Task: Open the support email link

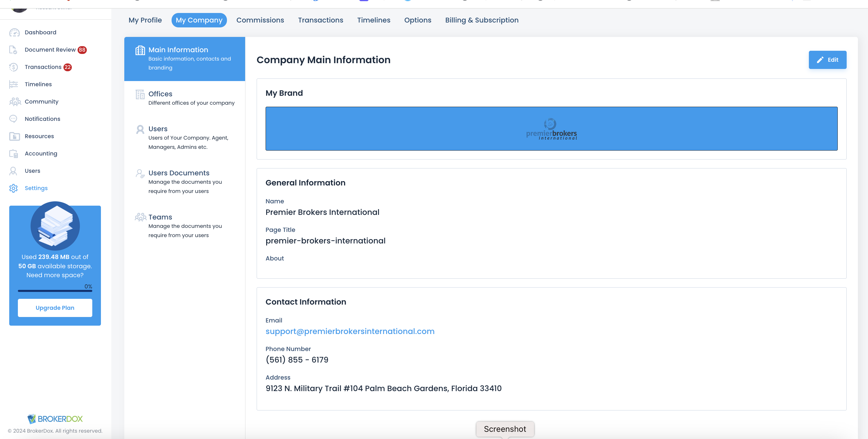Action: coord(350,331)
